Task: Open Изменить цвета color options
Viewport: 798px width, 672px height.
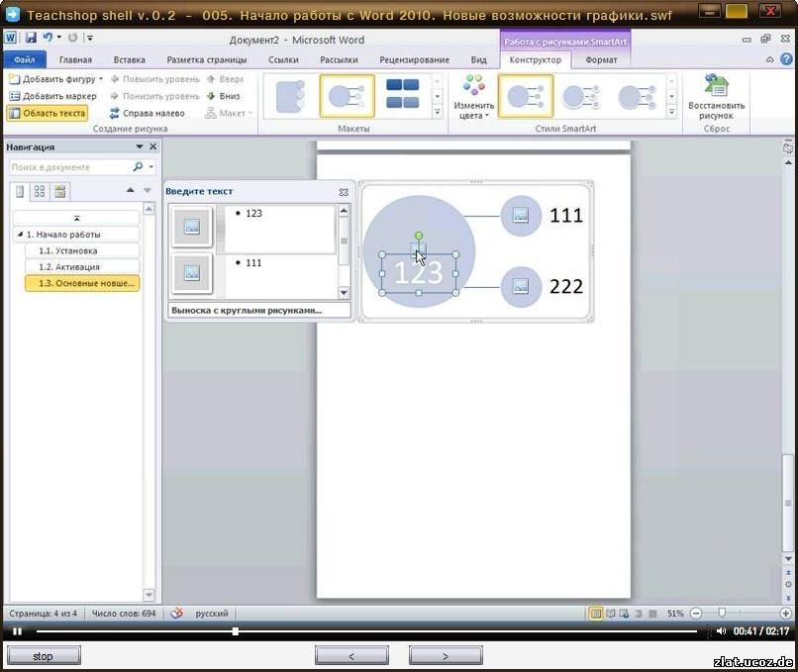Action: 473,97
